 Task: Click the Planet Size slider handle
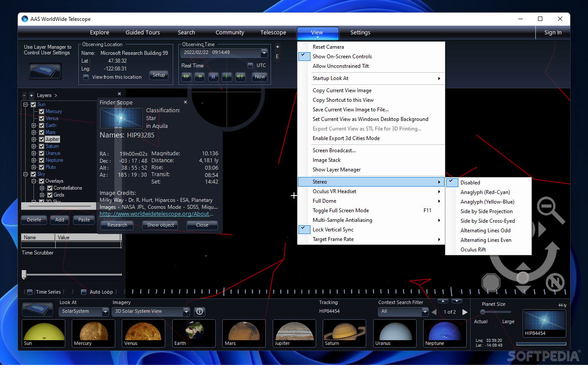483,312
